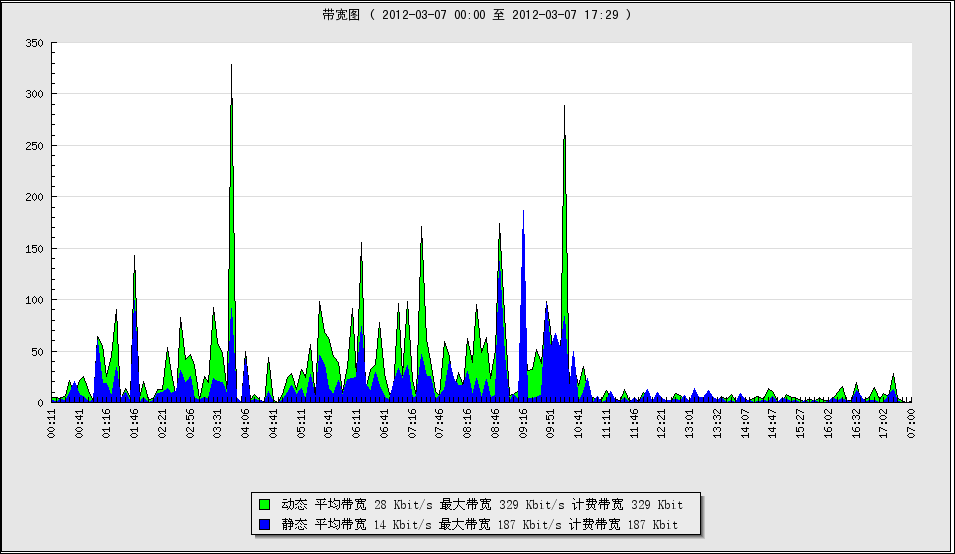Image resolution: width=955 pixels, height=554 pixels.
Task: Click the x-axis time label 14:47
Action: (x=773, y=423)
